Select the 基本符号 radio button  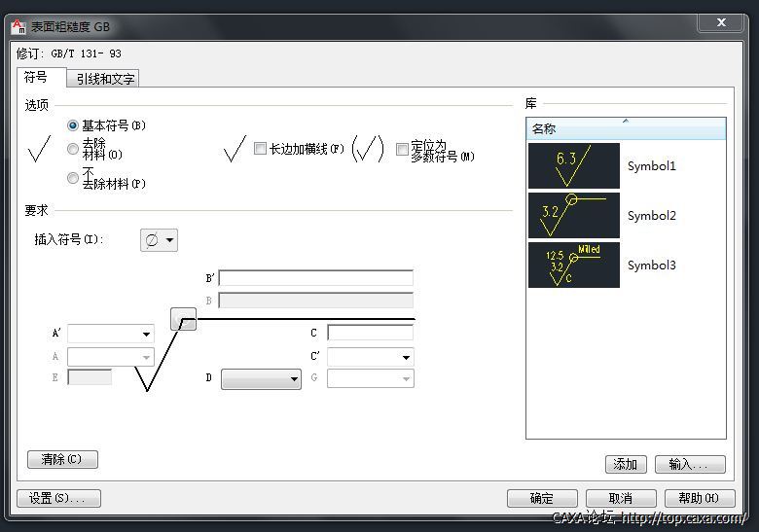tap(73, 125)
